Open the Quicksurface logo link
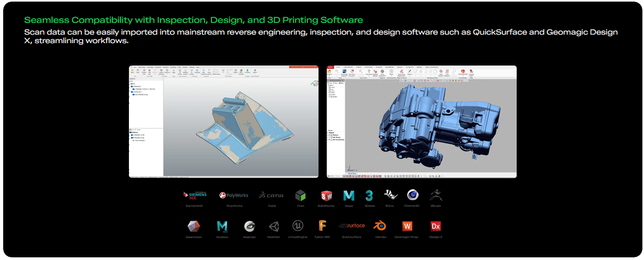 click(x=351, y=226)
